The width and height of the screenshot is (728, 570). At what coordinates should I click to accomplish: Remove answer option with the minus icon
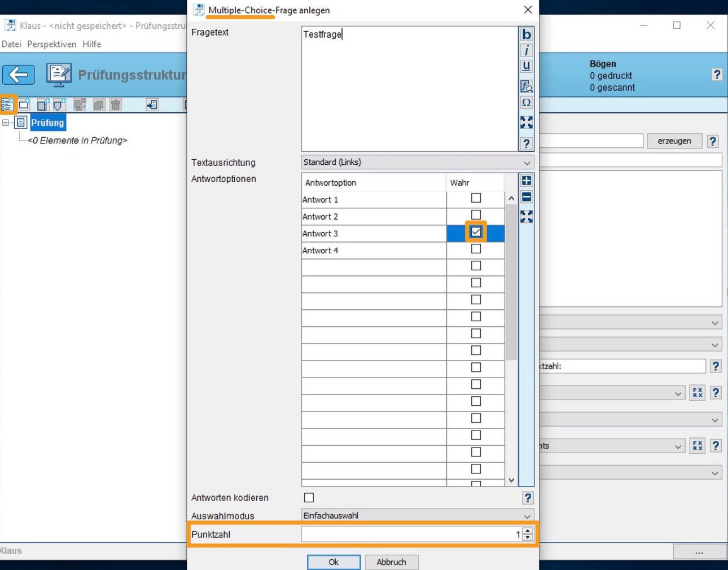(x=526, y=197)
